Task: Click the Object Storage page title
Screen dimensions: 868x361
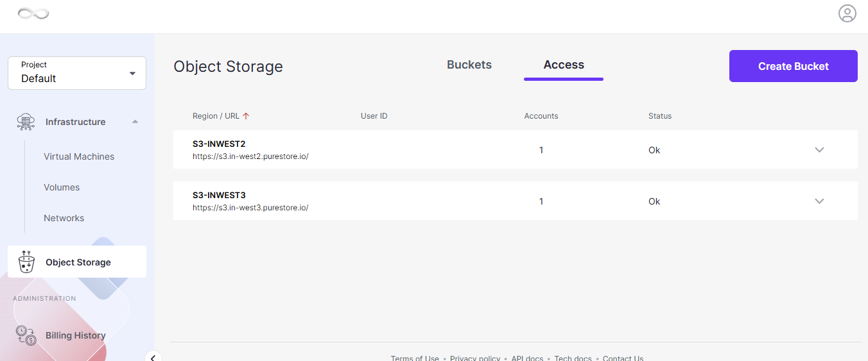Action: (228, 67)
